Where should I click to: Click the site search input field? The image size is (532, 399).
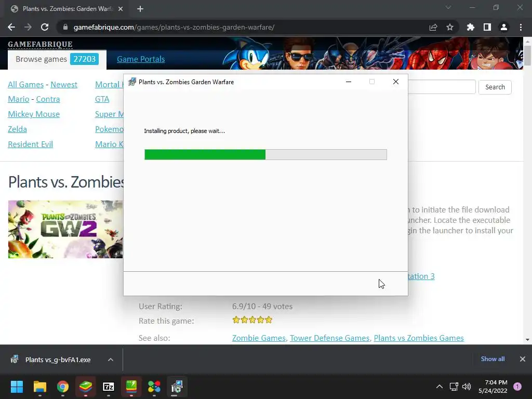tap(442, 87)
